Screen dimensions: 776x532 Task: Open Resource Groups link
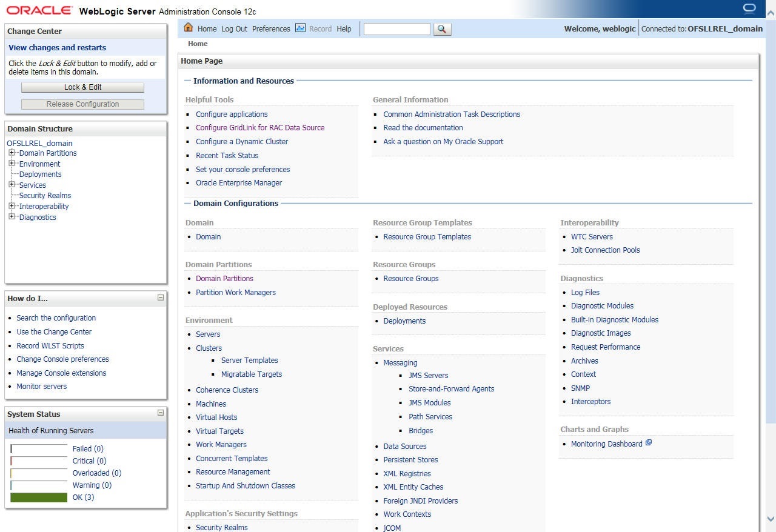pos(411,279)
